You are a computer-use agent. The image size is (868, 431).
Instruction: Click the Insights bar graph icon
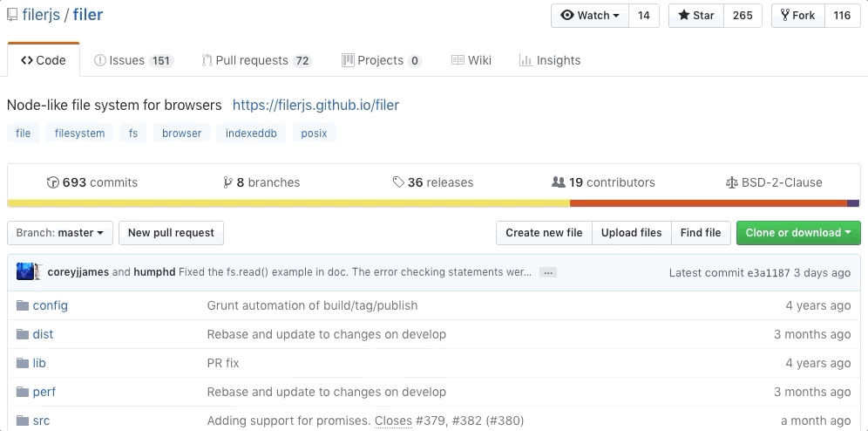pyautogui.click(x=526, y=60)
